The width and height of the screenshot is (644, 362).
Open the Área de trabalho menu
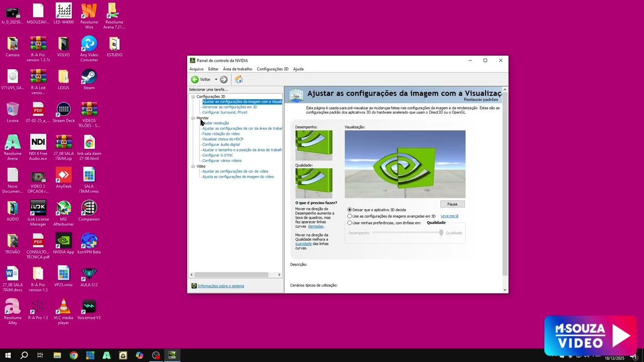(x=237, y=69)
